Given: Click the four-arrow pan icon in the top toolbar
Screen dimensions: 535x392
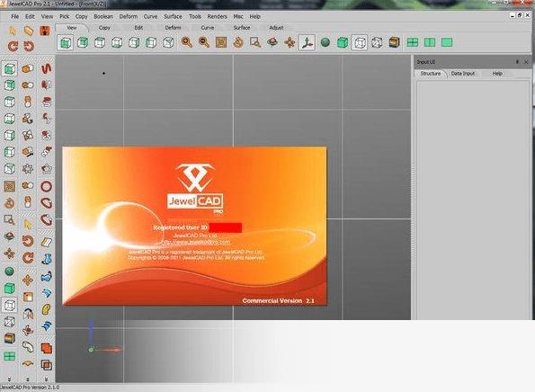Looking at the screenshot, I should click(290, 42).
